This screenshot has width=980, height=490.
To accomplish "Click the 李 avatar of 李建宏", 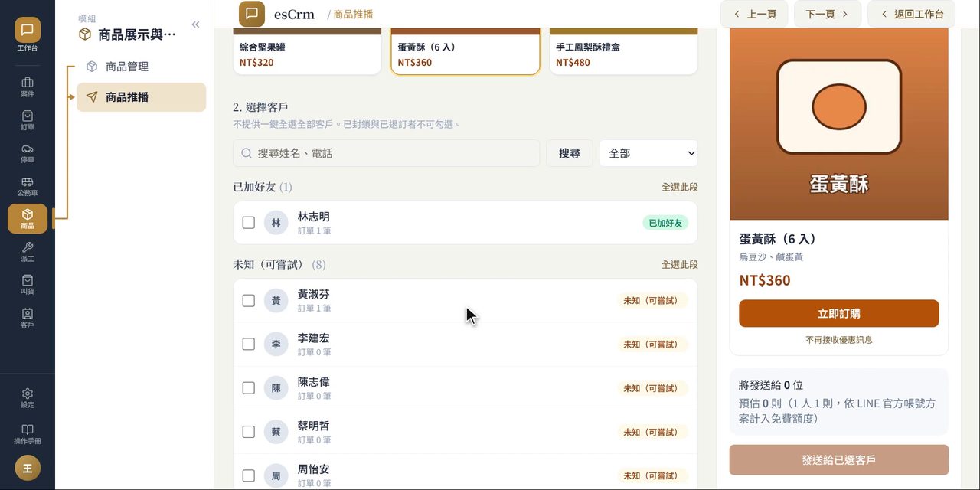I will point(276,344).
